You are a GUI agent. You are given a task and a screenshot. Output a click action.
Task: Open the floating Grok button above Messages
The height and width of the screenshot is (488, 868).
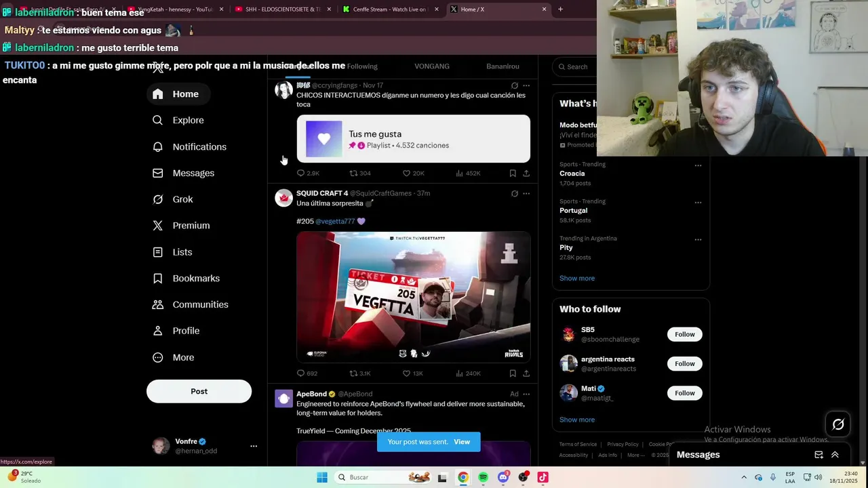point(838,424)
